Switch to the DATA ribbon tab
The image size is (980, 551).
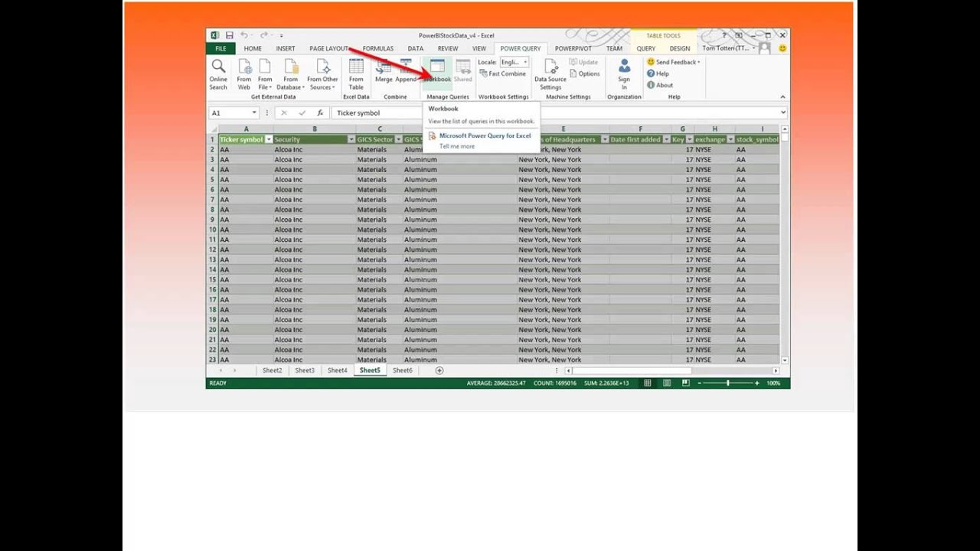coord(416,48)
